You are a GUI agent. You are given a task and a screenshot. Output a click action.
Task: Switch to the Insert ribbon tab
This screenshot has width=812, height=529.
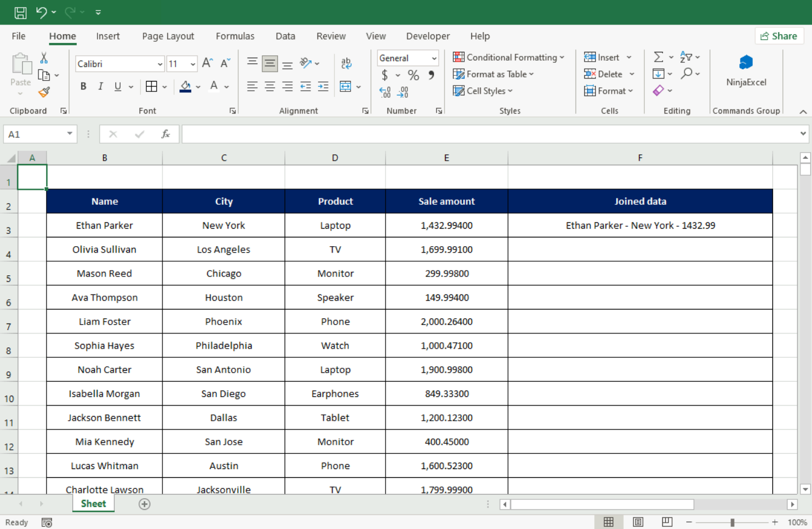coord(108,36)
